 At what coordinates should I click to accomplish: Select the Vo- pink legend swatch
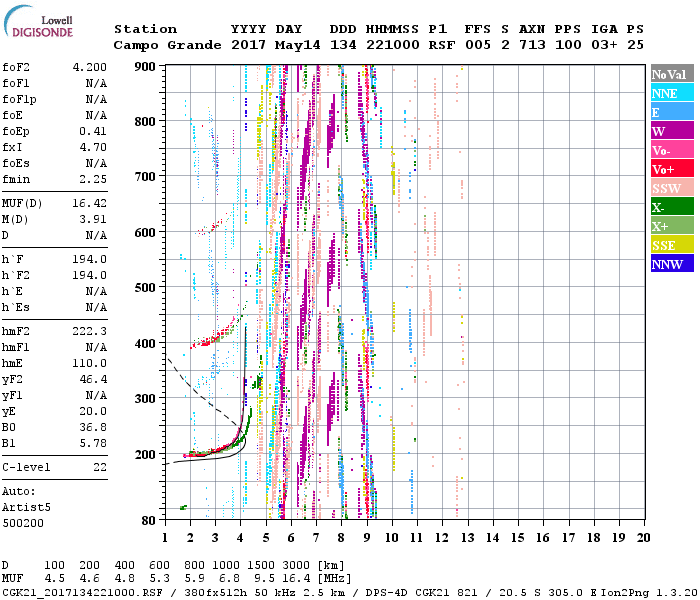click(672, 150)
